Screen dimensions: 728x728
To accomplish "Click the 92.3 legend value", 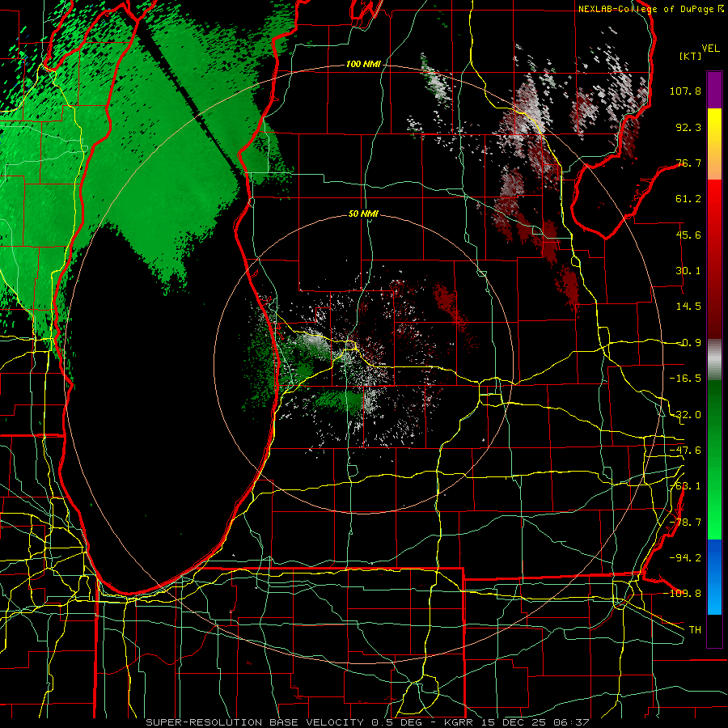I will click(x=688, y=127).
